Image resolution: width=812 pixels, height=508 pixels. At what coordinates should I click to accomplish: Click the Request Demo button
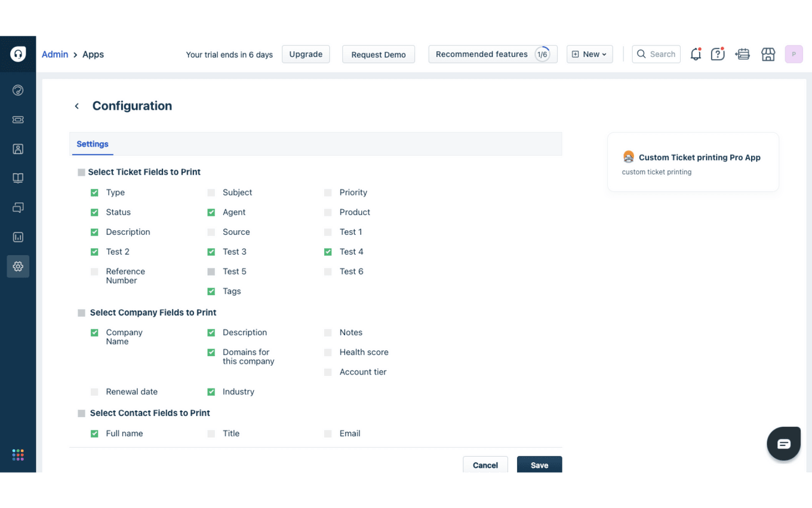click(x=379, y=54)
